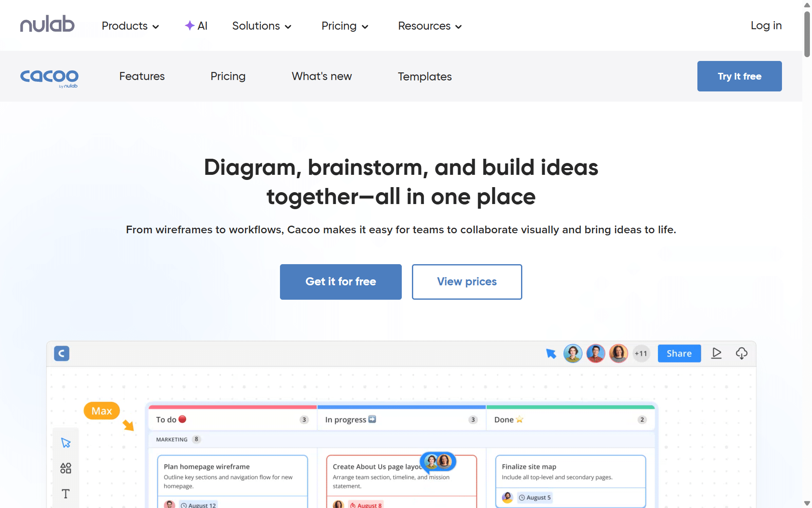Click the Cacoo by Nulab logo
Image resolution: width=812 pixels, height=508 pixels.
49,78
